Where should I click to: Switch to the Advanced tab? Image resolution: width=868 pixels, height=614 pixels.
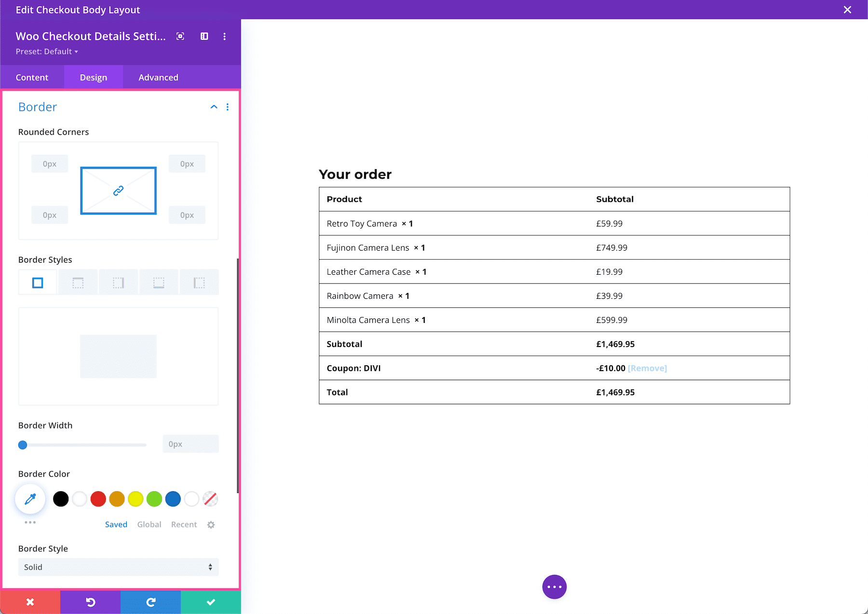pos(158,77)
